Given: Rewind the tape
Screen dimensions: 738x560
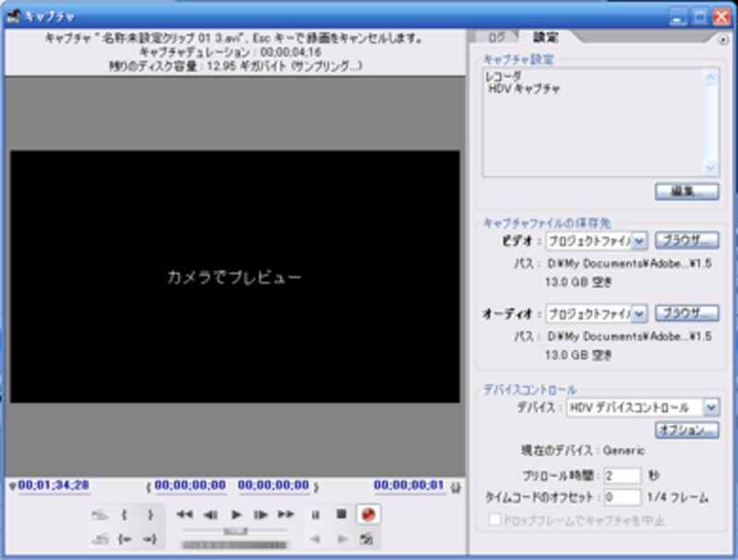Looking at the screenshot, I should 184,515.
